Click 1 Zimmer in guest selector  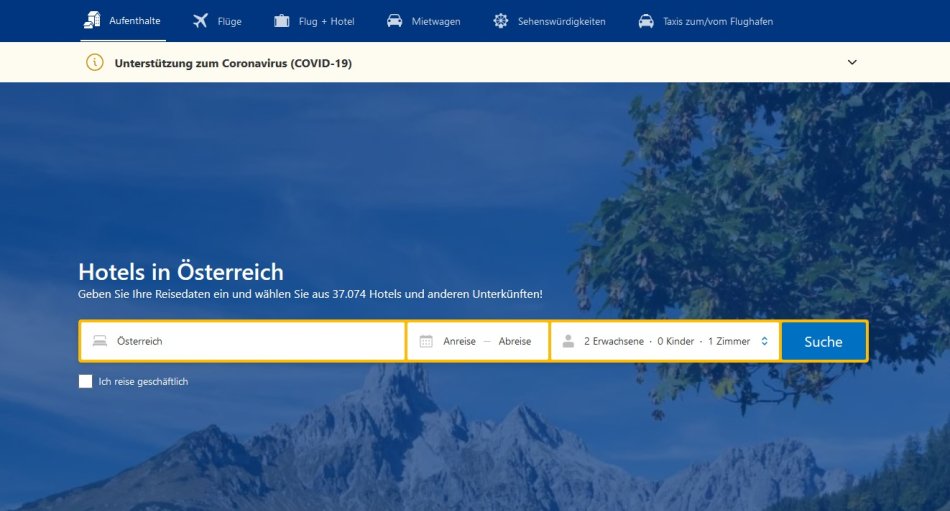coord(729,341)
